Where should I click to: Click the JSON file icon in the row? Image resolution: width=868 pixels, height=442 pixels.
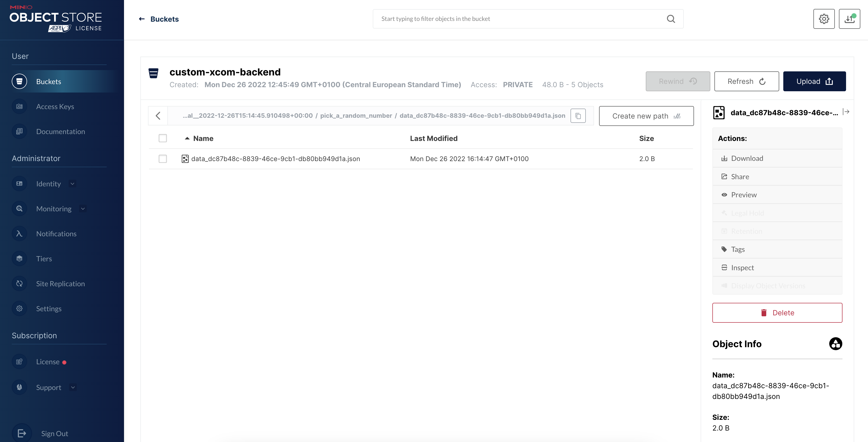[x=185, y=159]
